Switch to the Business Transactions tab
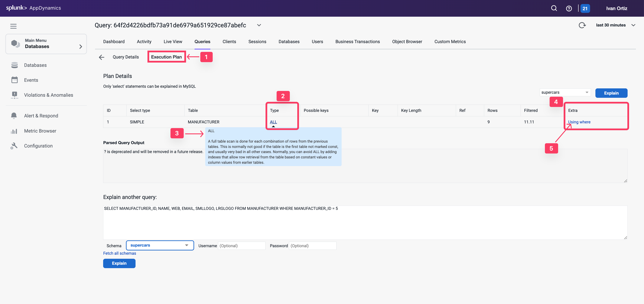This screenshot has height=304, width=644. [358, 42]
